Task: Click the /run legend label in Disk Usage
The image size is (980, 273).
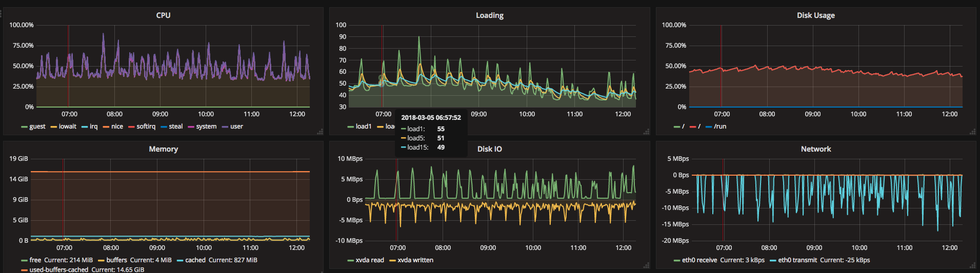Action: pos(720,127)
